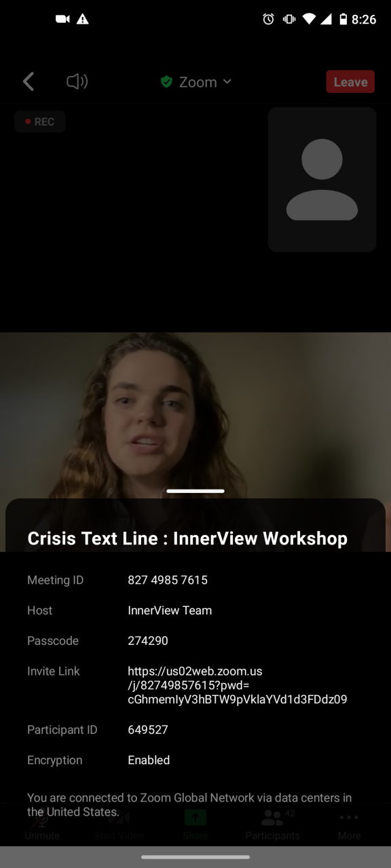Grab the bottom sheet drag handle
The width and height of the screenshot is (391, 868).
195,490
